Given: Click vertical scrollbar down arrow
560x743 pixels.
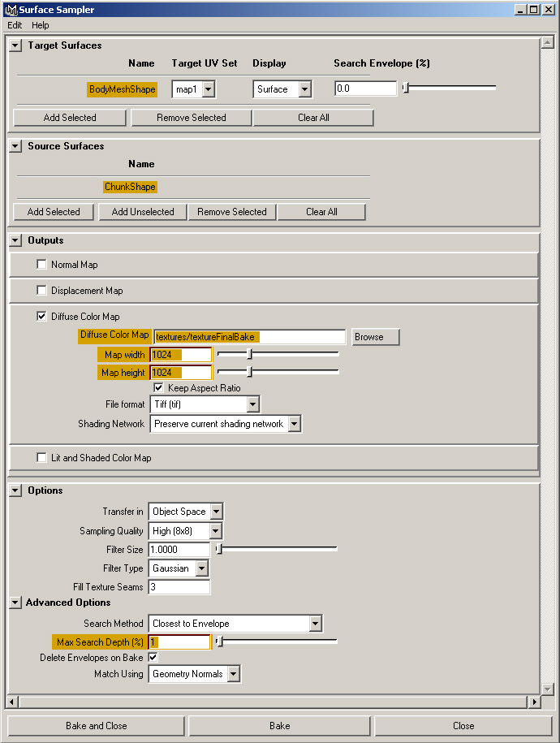Looking at the screenshot, I should (548, 689).
